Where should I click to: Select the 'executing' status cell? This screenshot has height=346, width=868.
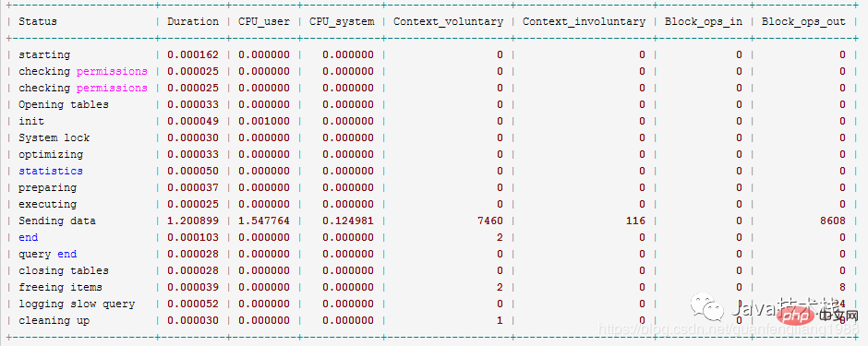click(x=48, y=204)
